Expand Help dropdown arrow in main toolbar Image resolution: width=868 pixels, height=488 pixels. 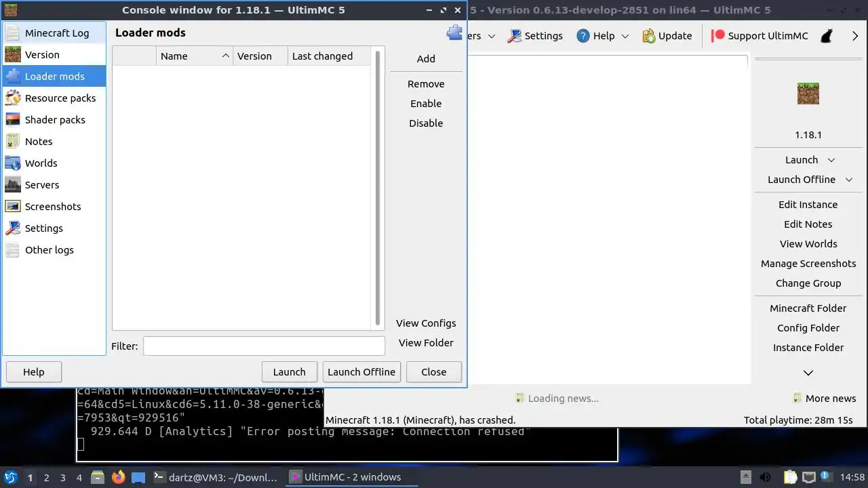625,36
